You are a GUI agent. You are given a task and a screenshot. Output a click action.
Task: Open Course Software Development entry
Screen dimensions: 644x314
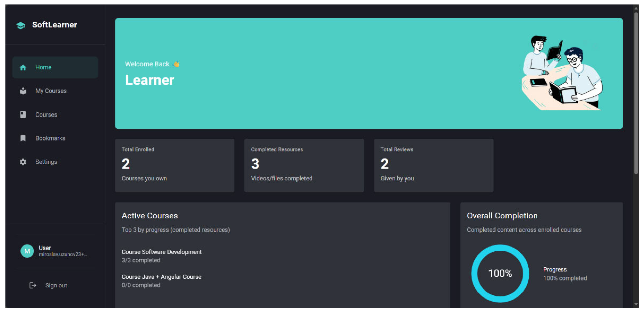(162, 252)
